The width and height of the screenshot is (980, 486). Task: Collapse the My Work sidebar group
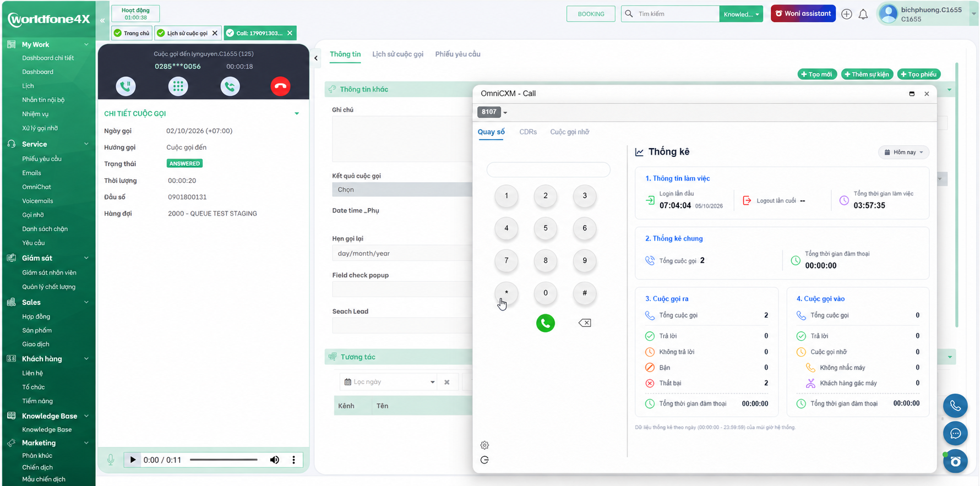(86, 45)
